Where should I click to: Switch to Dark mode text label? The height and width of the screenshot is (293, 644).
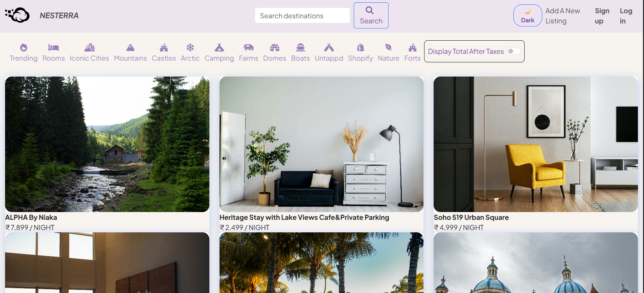click(x=528, y=20)
